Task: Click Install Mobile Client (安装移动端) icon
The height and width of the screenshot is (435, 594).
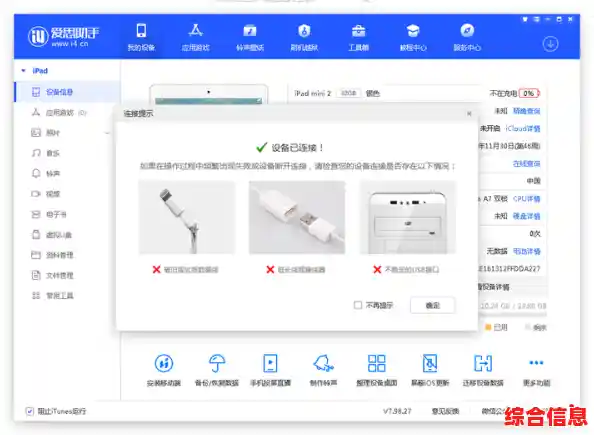Action: click(x=164, y=363)
